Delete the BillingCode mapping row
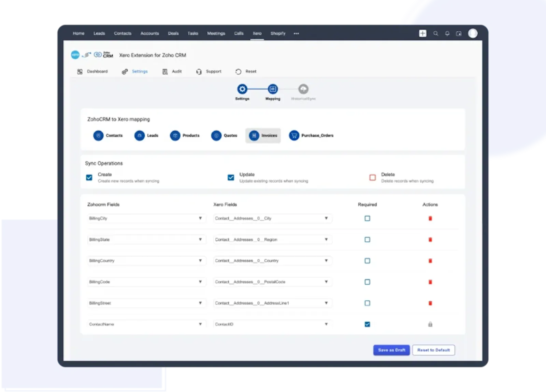The height and width of the screenshot is (392, 546). point(430,282)
